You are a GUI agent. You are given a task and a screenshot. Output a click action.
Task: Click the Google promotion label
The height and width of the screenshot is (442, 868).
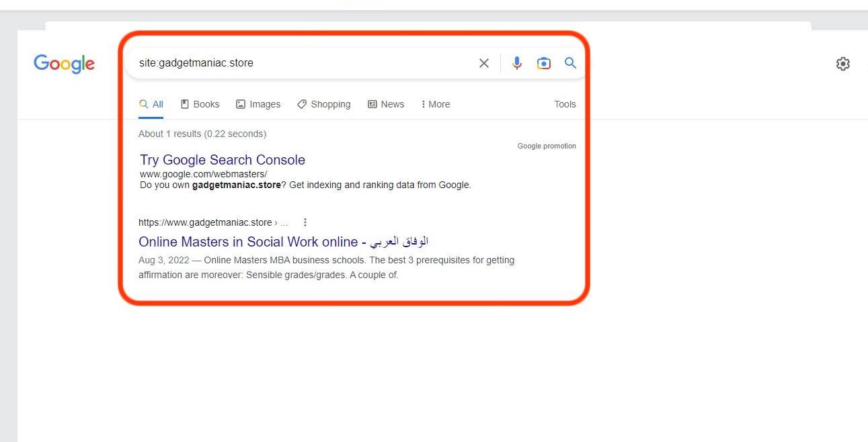tap(547, 146)
